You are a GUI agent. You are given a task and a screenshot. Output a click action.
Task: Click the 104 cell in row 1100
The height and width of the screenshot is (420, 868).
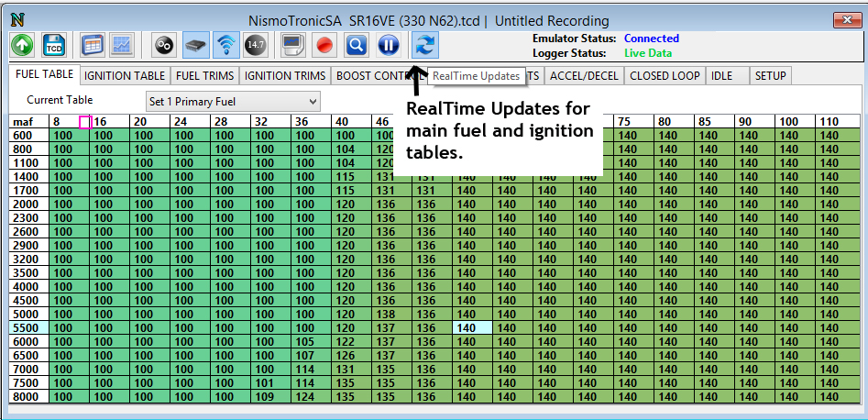coord(351,163)
